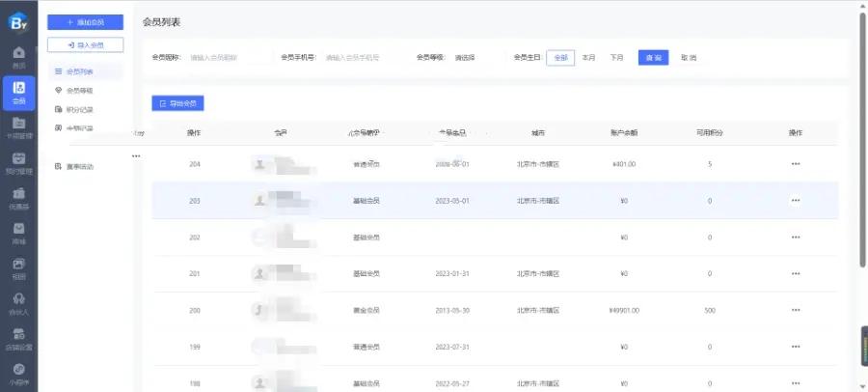
Task: Focus the 会员昵称 nickname input field
Action: pyautogui.click(x=230, y=58)
